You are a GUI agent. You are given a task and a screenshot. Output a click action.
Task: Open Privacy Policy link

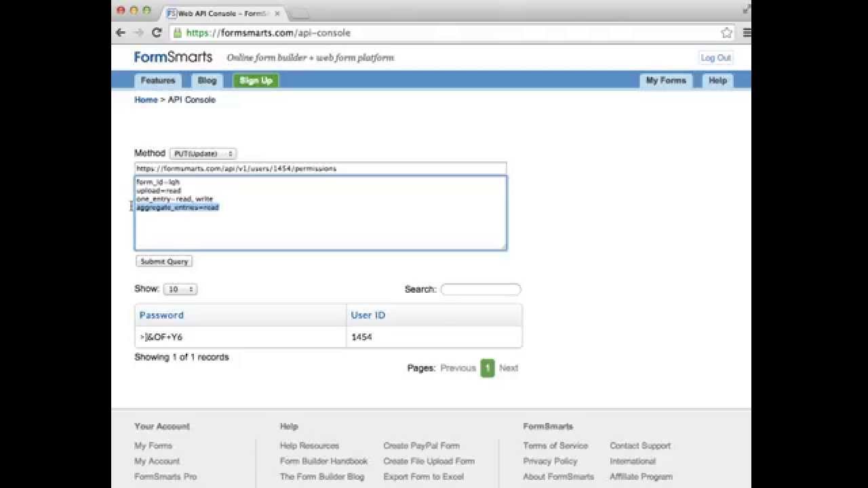(x=550, y=461)
